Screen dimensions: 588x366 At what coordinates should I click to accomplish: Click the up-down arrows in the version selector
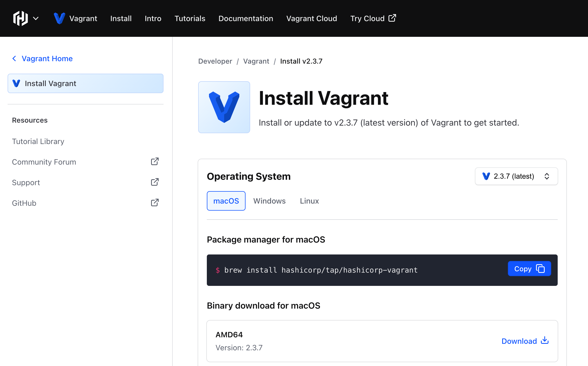tap(547, 176)
